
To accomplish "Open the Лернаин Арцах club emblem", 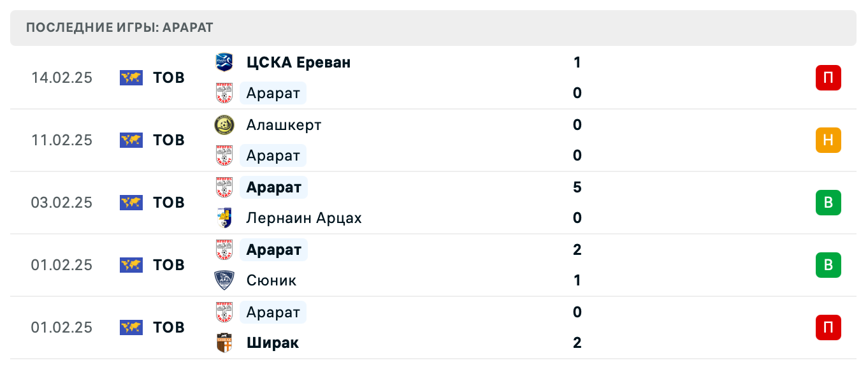I will tap(224, 217).
